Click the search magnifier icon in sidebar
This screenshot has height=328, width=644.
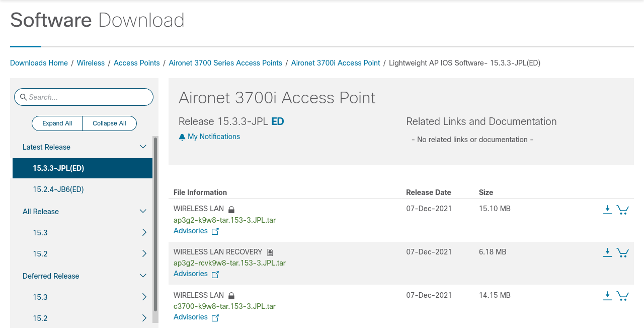tap(23, 97)
